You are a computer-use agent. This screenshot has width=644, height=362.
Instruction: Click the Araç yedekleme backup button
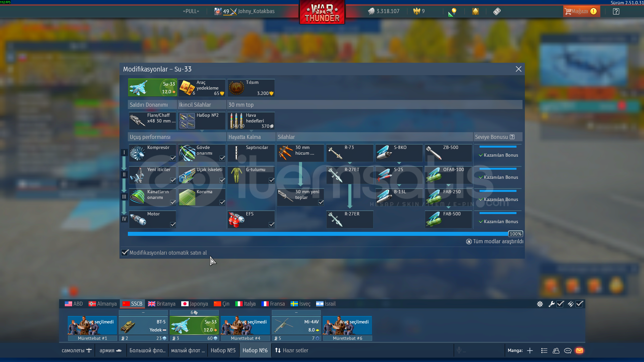pos(202,88)
